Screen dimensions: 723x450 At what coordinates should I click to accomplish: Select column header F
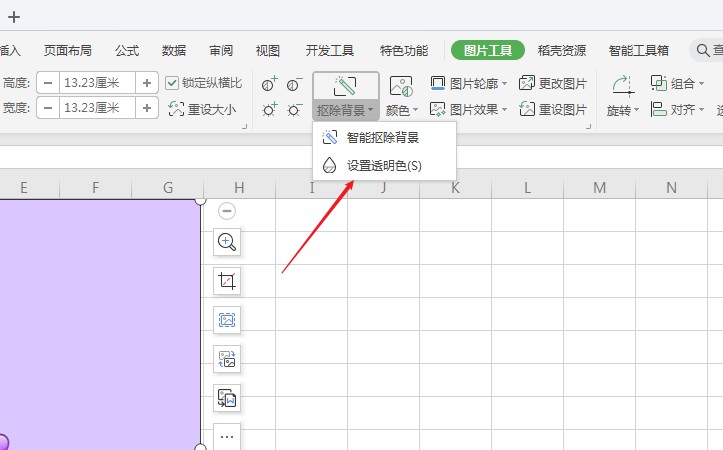[95, 188]
